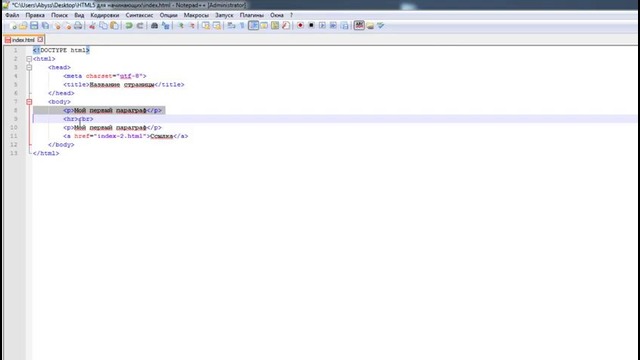Open the Кодировки menu
Image resolution: width=640 pixels, height=360 pixels.
[x=105, y=15]
